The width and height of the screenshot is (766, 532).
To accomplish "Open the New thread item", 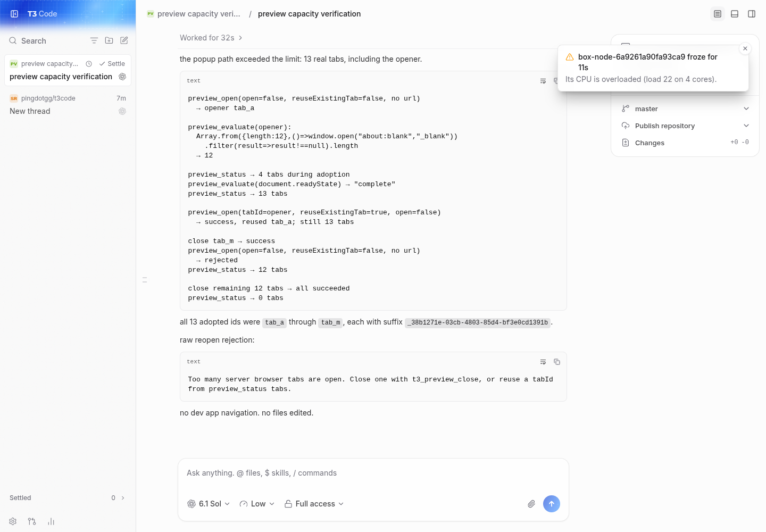I will pos(68,105).
